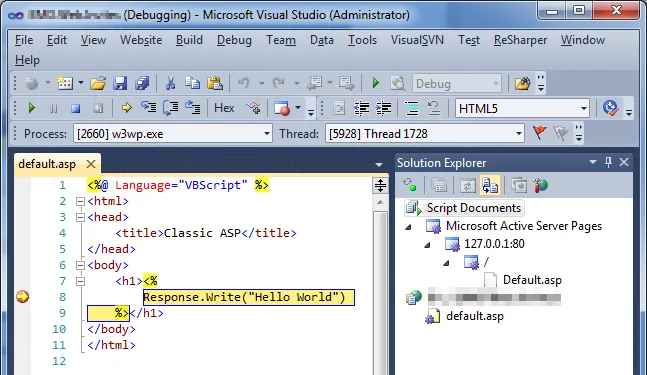
Task: Click the editor split-window handle
Action: (x=380, y=185)
